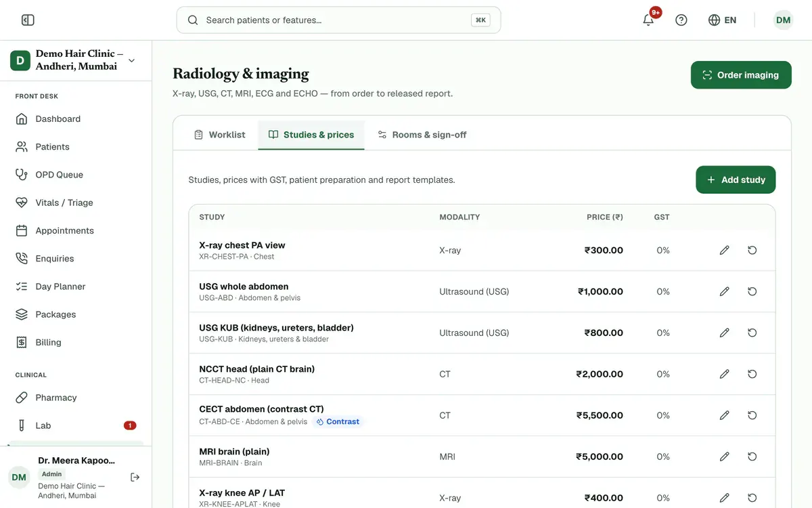The image size is (812, 508).
Task: Open the Lab section
Action: coord(76,425)
